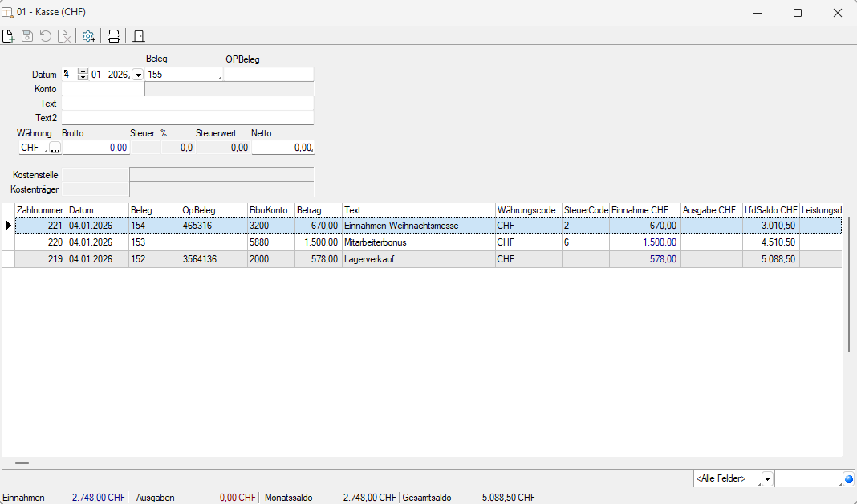Click the exit door icon in toolbar
This screenshot has width=857, height=504.
139,36
